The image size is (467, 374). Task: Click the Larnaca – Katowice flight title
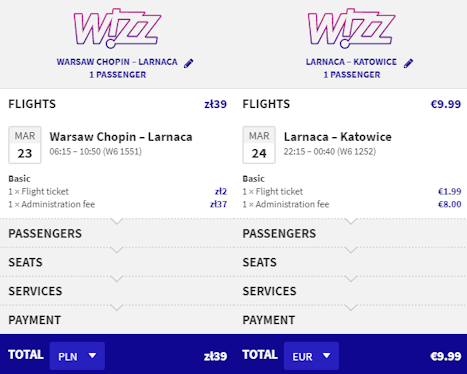click(338, 137)
